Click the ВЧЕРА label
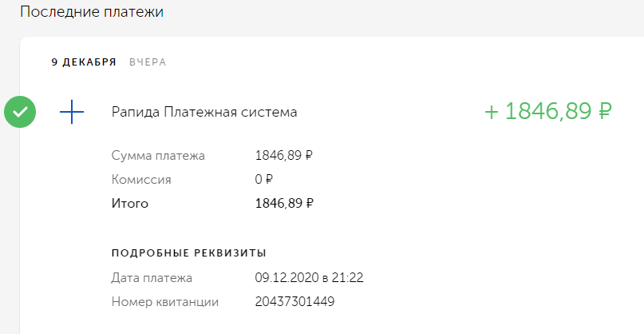This screenshot has height=334, width=644. (148, 62)
